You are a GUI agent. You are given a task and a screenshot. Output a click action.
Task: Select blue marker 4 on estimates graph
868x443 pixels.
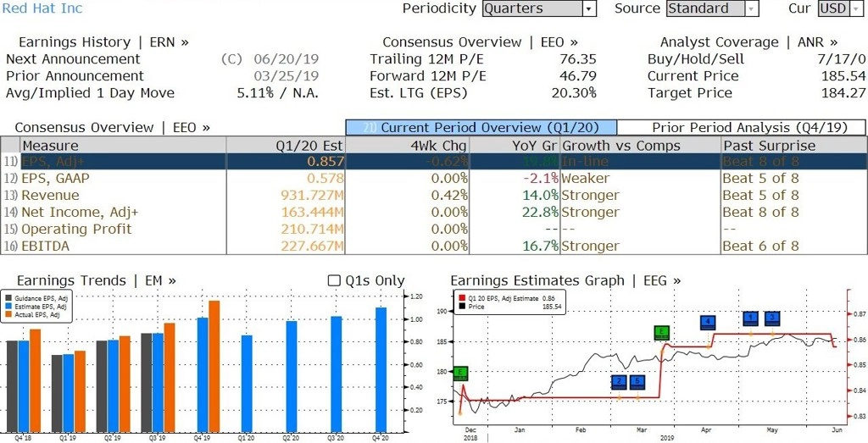click(x=708, y=323)
